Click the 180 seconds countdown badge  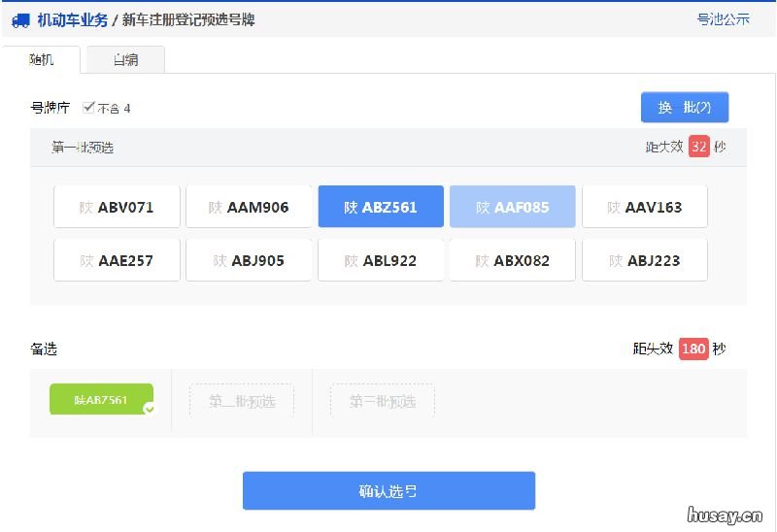point(693,349)
